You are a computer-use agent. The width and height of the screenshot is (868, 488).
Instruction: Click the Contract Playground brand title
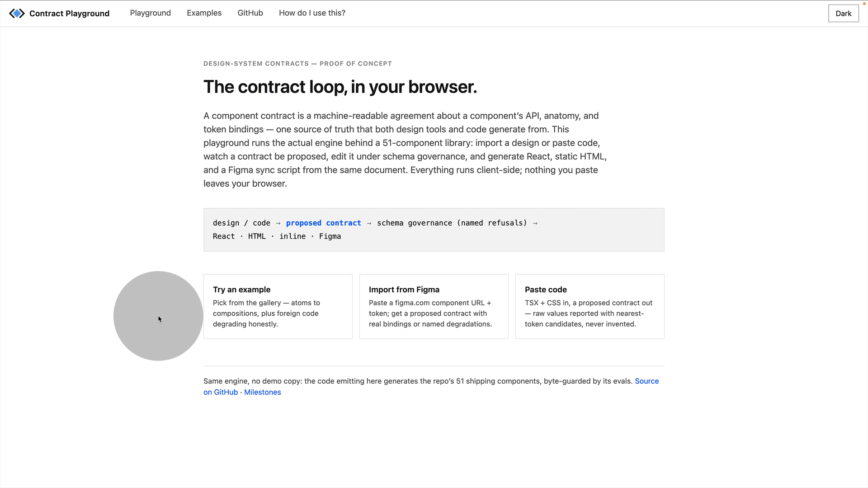69,14
